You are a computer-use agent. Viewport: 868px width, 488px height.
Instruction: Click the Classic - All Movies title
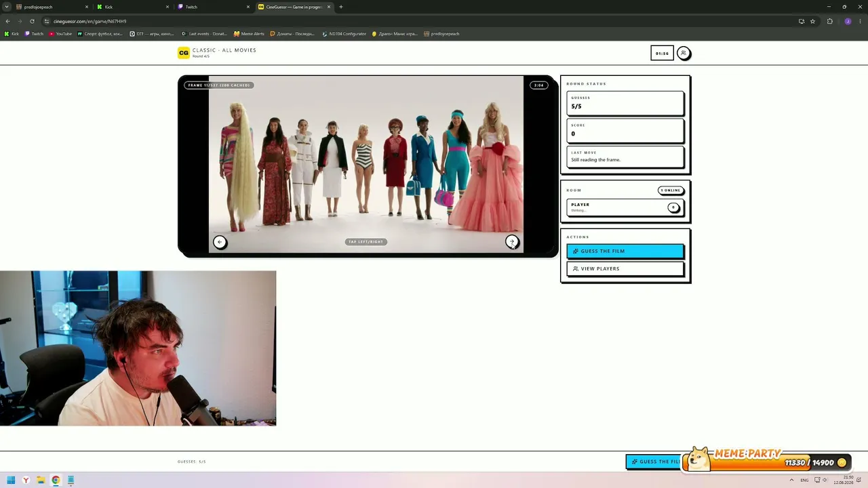(x=224, y=50)
